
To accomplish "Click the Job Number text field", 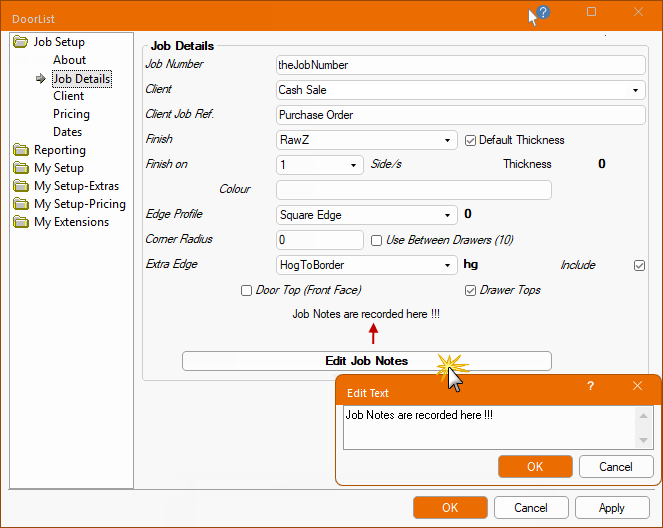I will click(x=460, y=65).
